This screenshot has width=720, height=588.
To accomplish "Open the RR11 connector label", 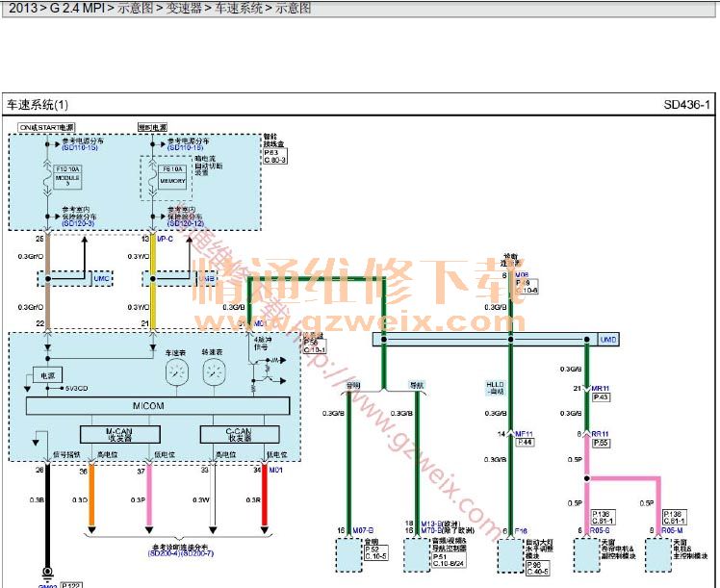I will pyautogui.click(x=600, y=434).
